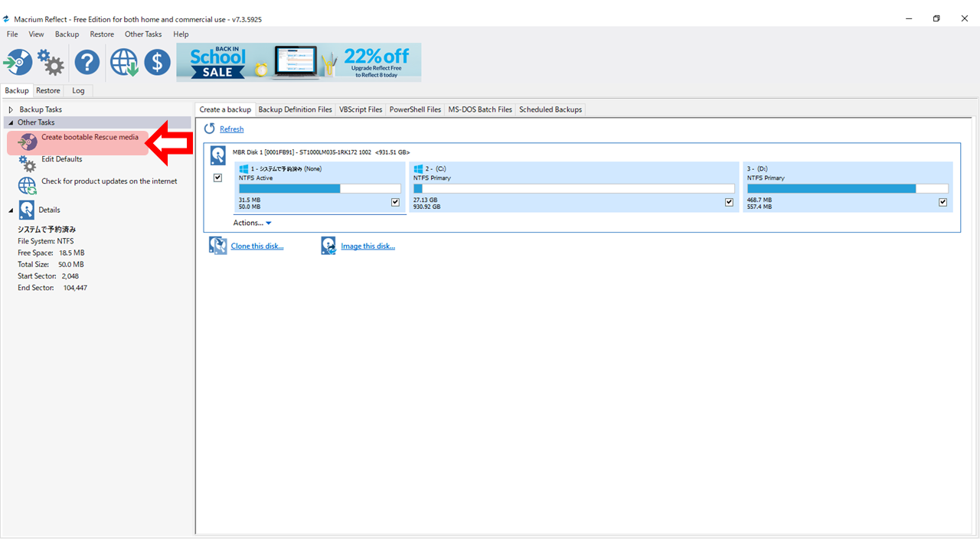Screen dimensions: 980x551
Task: Click the dollar sign purchase icon
Action: [x=157, y=62]
